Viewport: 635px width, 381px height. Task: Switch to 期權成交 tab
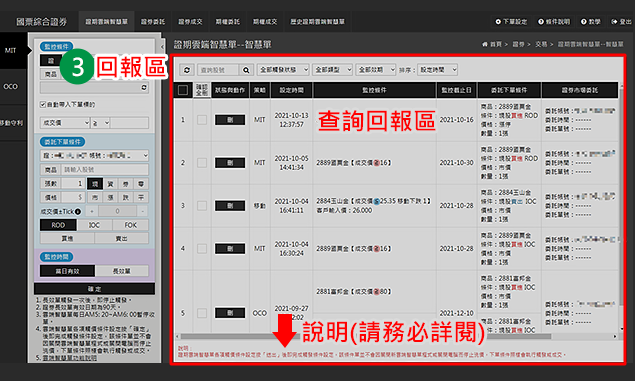[265, 22]
